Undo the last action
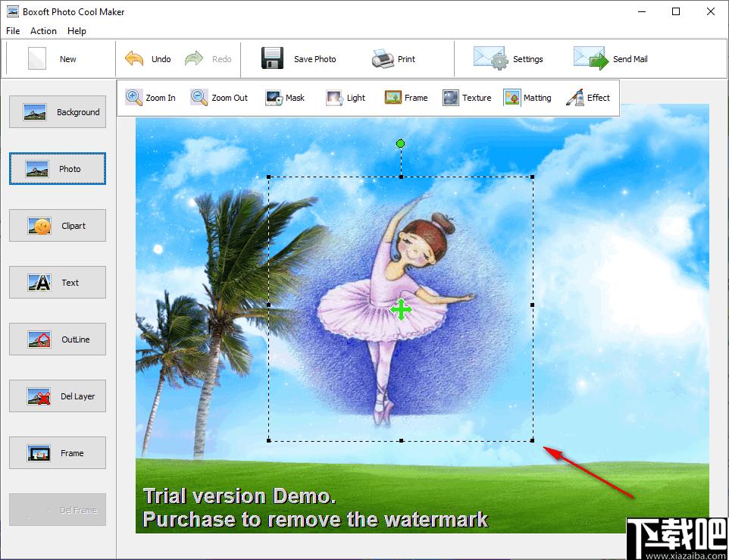Viewport: 729px width, 560px height. click(148, 59)
